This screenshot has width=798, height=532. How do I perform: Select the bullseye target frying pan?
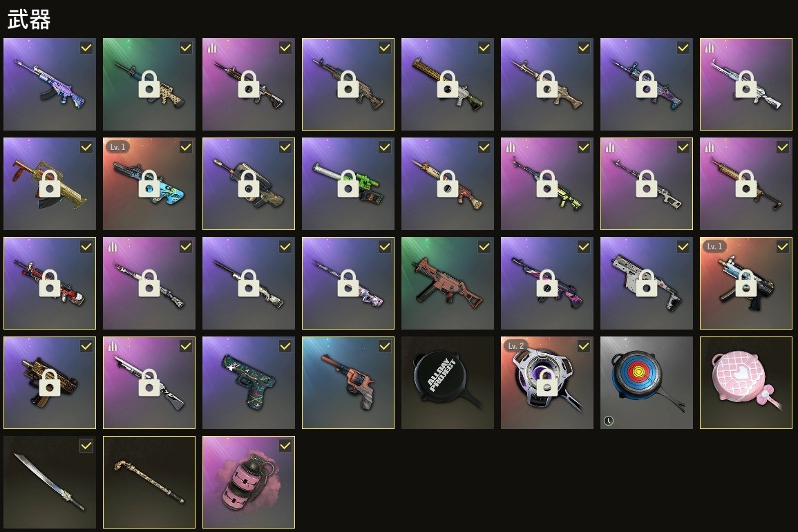tap(646, 382)
